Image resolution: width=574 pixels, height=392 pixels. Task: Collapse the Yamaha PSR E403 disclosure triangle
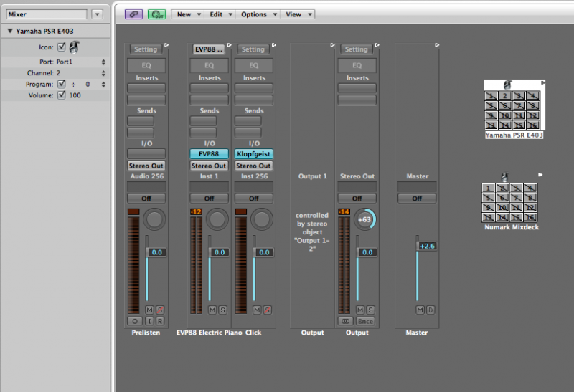(x=9, y=31)
